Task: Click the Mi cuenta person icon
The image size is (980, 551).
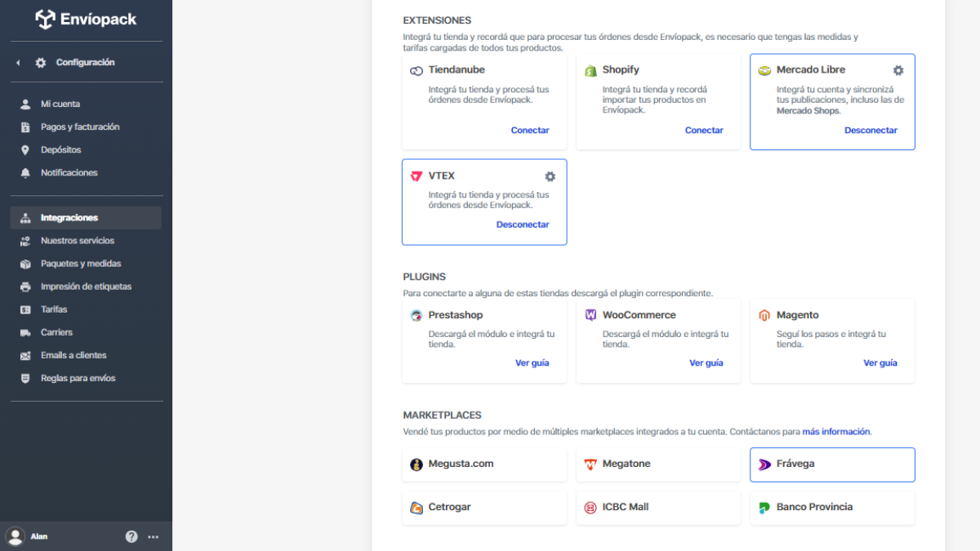Action: click(x=25, y=104)
